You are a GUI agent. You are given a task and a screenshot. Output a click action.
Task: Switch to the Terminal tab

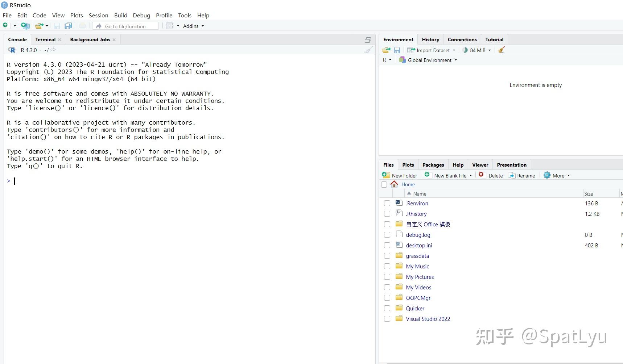[45, 39]
